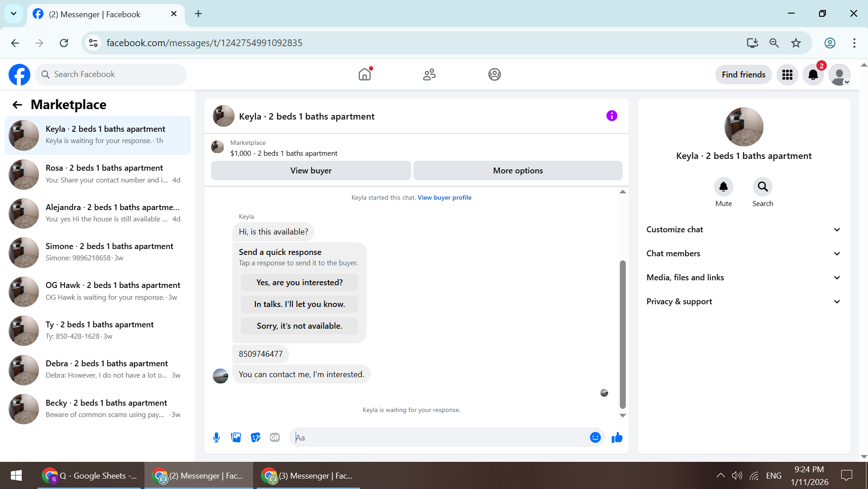This screenshot has height=489, width=868.
Task: Click the install app icon in address bar
Action: pos(753,43)
